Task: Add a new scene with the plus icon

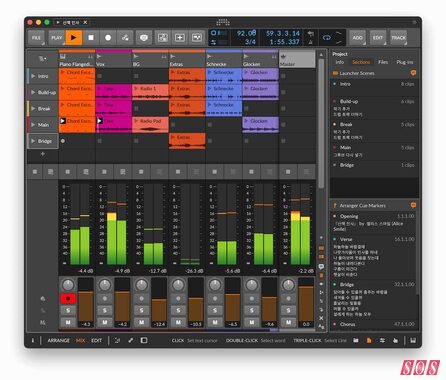Action: [42, 154]
